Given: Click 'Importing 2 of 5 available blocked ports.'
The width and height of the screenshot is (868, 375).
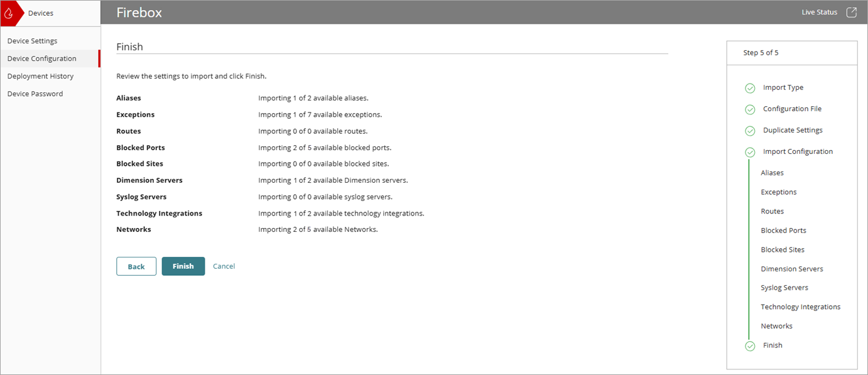Looking at the screenshot, I should pyautogui.click(x=325, y=148).
